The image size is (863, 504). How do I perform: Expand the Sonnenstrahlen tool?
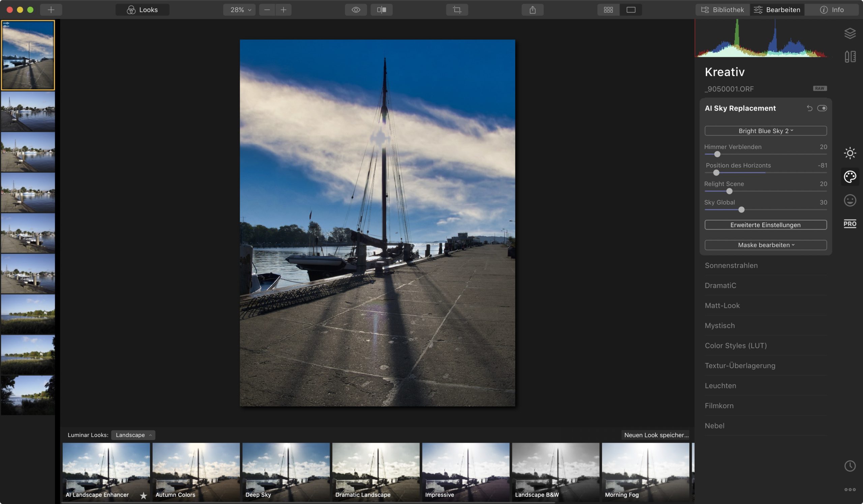766,265
